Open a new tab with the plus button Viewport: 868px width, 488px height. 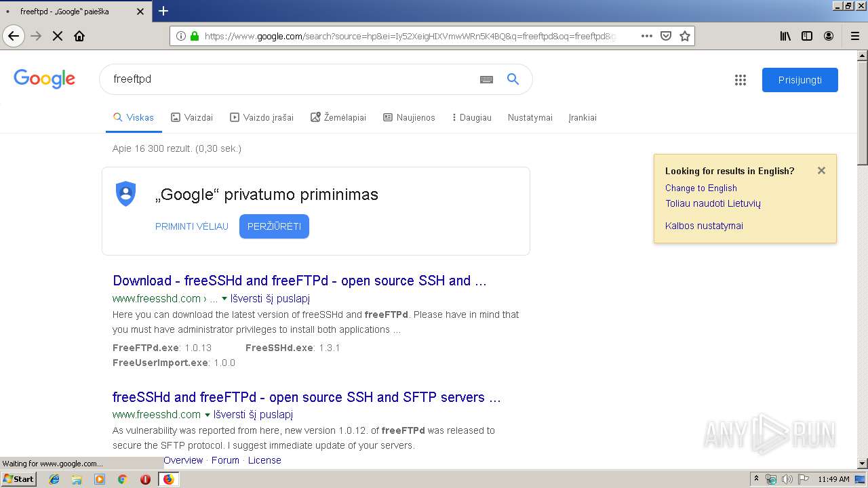pos(163,11)
